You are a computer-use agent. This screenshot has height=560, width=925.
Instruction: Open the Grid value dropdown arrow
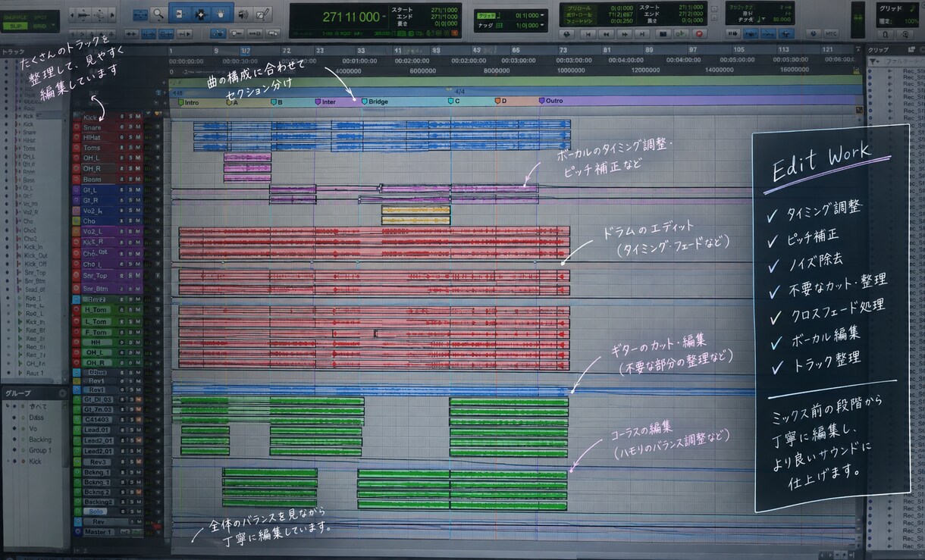(x=544, y=14)
